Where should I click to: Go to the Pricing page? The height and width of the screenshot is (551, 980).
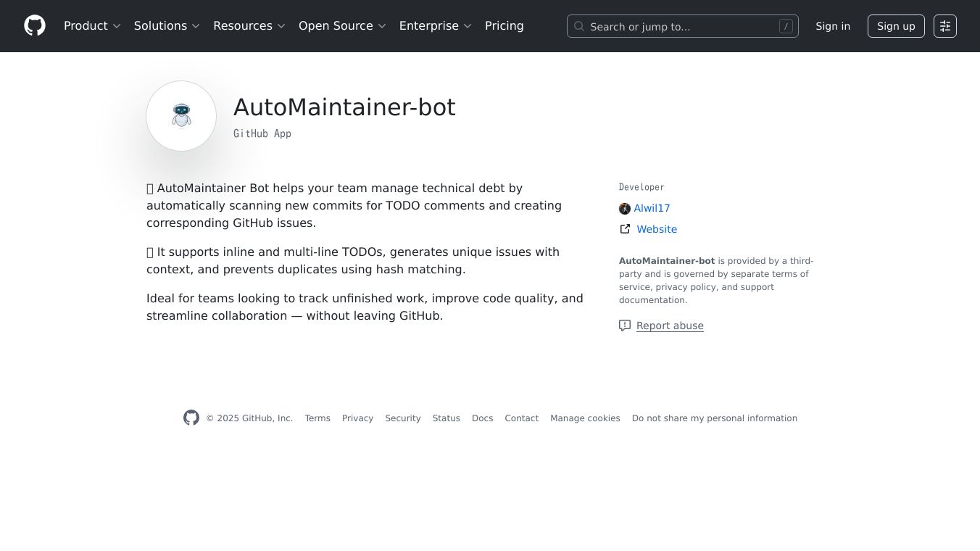point(504,26)
